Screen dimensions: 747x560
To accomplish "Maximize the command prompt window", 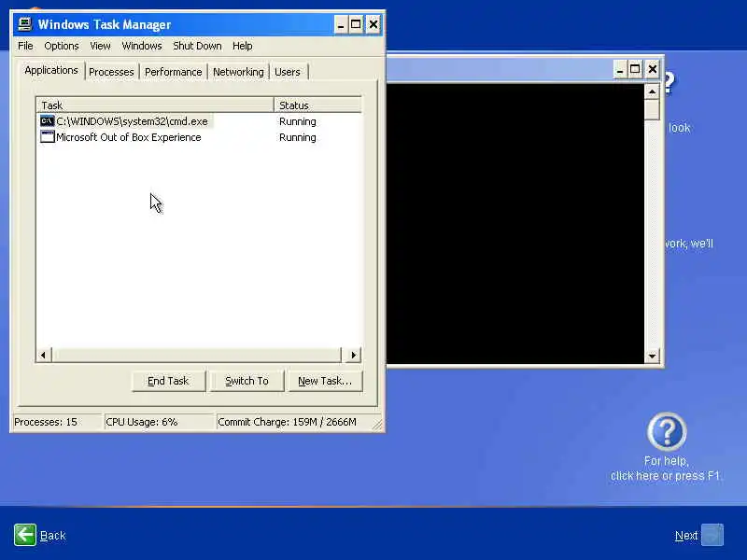I will coord(635,69).
